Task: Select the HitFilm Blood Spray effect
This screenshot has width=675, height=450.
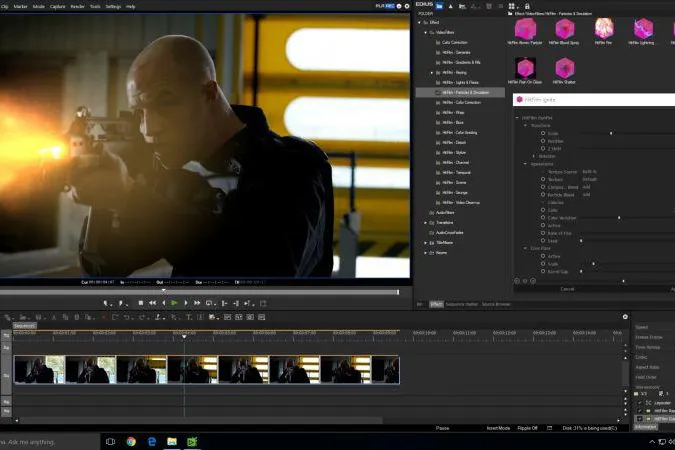Action: point(564,31)
